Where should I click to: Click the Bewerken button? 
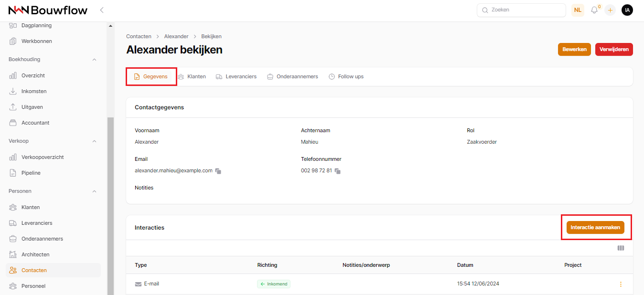(574, 50)
